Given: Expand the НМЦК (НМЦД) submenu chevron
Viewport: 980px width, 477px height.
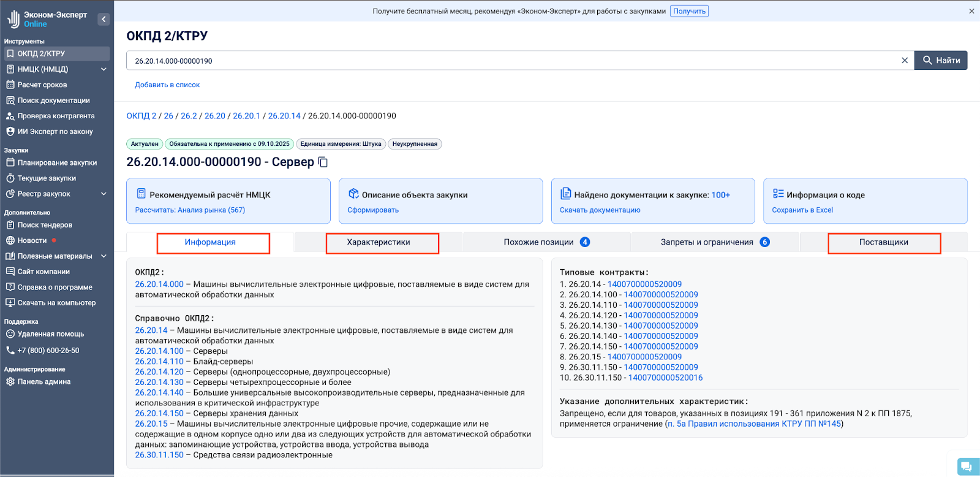Looking at the screenshot, I should click(x=104, y=69).
